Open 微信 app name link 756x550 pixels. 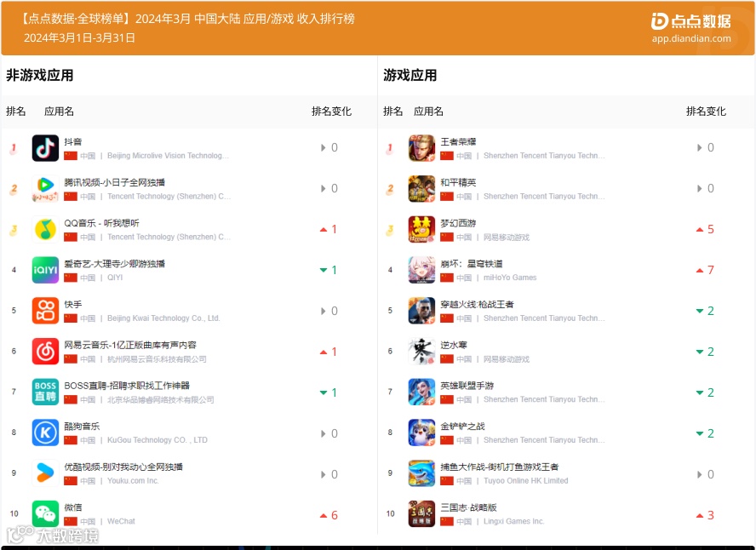pyautogui.click(x=73, y=507)
